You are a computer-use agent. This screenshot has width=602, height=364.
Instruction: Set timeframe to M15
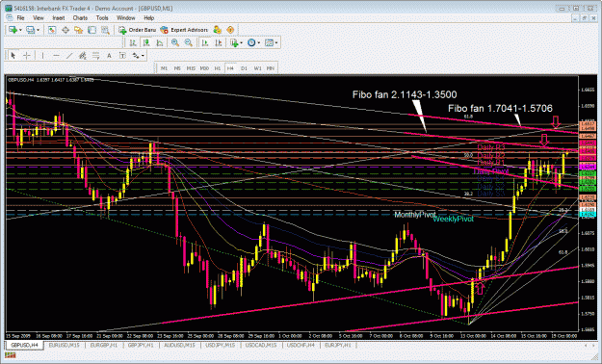pos(191,68)
